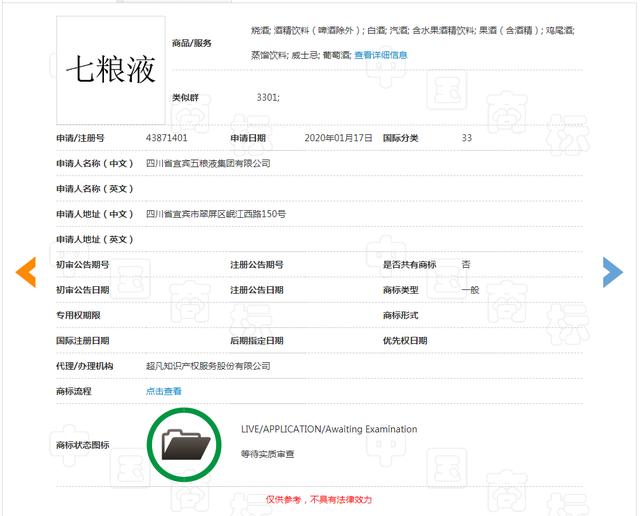This screenshot has width=640, height=516.
Task: Select goods text line starting 烧酒; 酒精饮料
Action: tap(413, 30)
